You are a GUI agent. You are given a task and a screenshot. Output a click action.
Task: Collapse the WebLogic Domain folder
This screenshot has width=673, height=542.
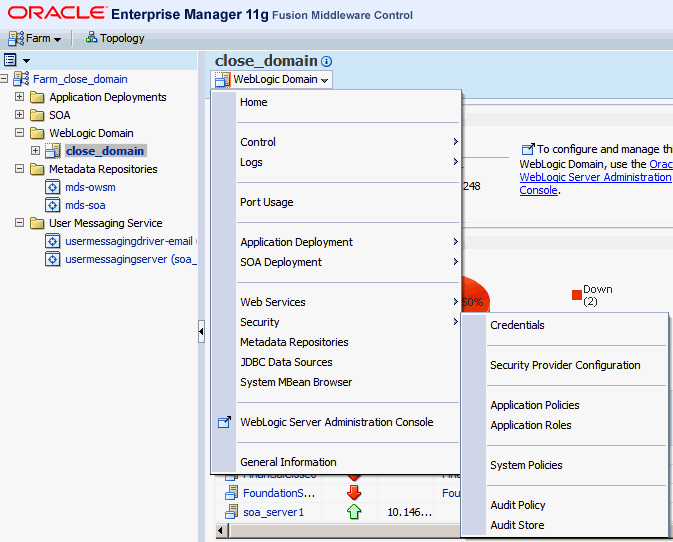tap(19, 133)
